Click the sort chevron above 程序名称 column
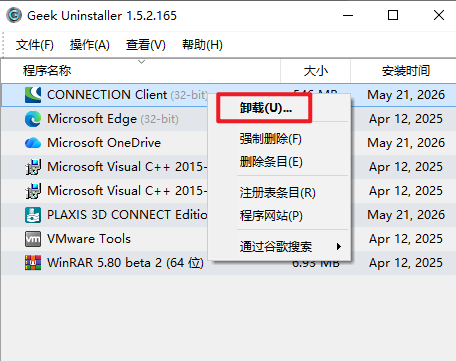Screen dimensions: 456x361 (x=142, y=62)
